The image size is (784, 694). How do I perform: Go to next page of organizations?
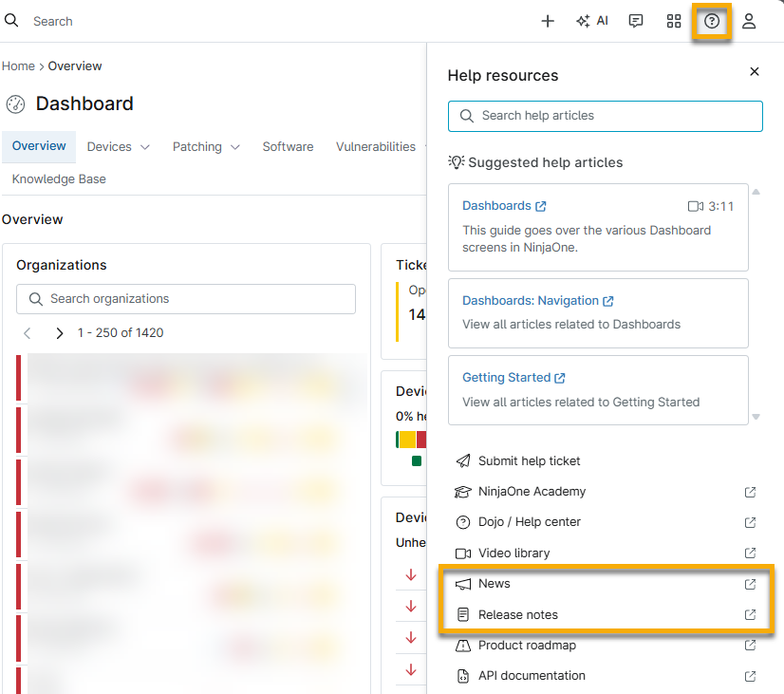coord(60,333)
